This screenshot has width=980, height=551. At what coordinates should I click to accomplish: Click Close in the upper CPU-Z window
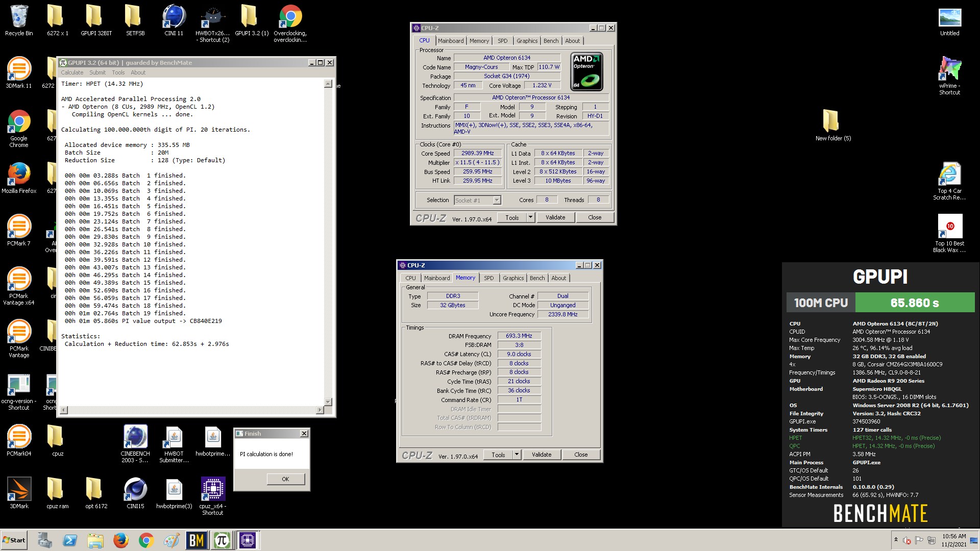point(595,217)
